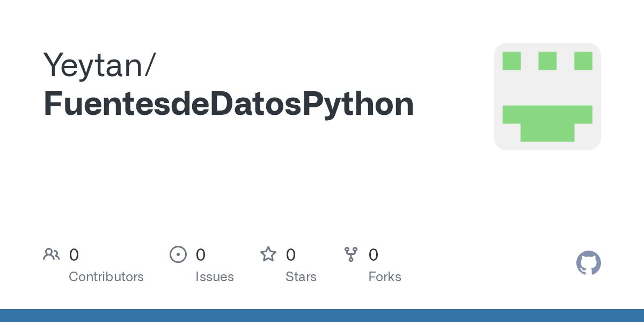Select the Stars label
Image resolution: width=644 pixels, height=322 pixels.
click(x=301, y=277)
